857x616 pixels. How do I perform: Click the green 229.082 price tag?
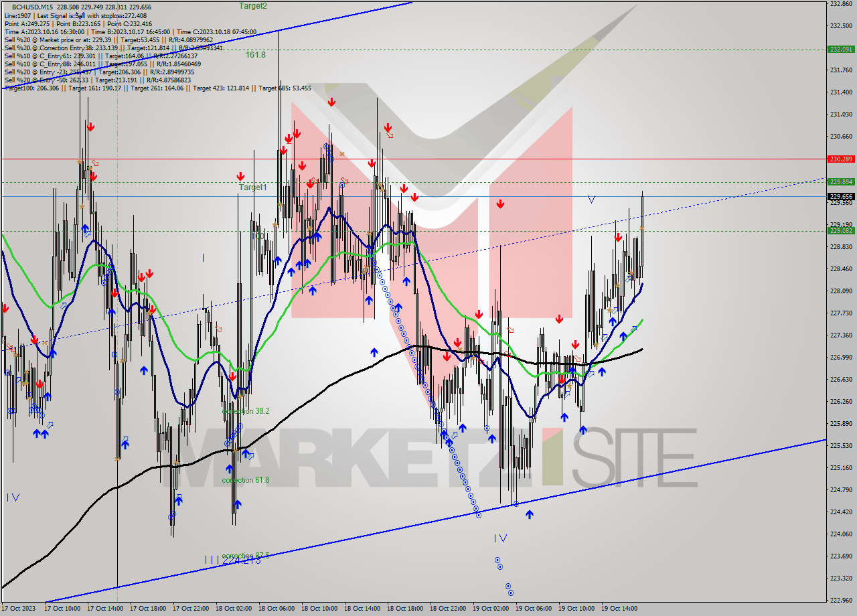841,231
